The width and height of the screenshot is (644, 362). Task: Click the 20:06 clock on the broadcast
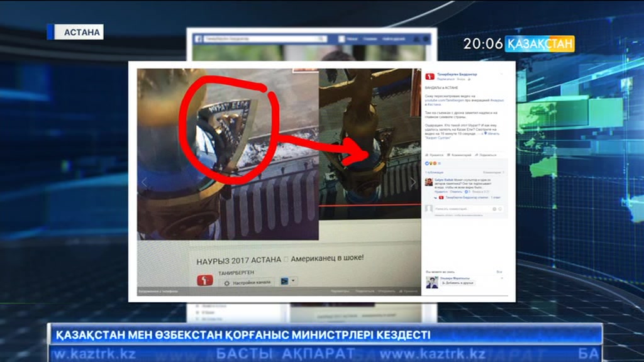(x=482, y=43)
